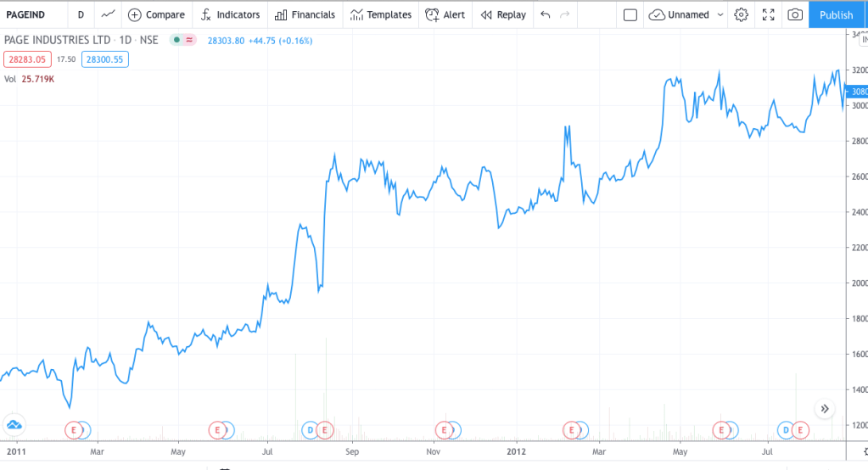Screen dimensions: 868x470
Task: Click the Publish button
Action: tap(837, 14)
